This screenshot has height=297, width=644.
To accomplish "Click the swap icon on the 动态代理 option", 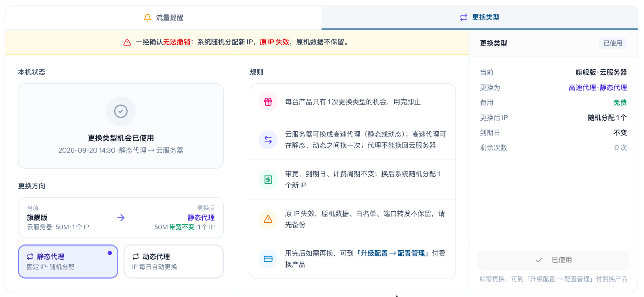I will point(136,257).
